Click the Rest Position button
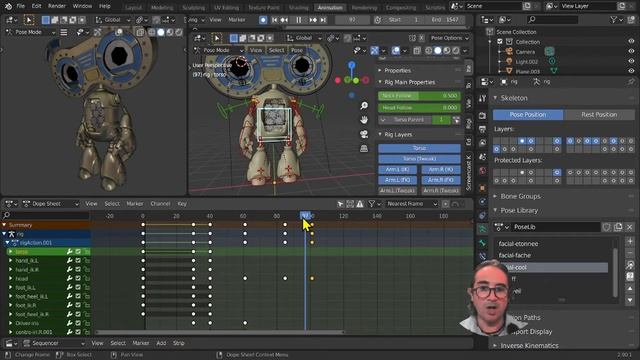 pos(599,115)
